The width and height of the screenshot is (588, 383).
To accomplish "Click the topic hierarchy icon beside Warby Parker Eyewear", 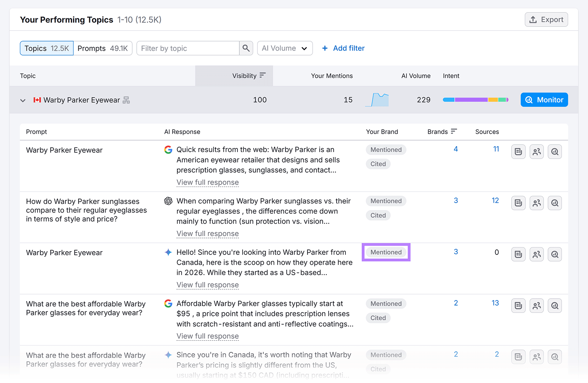I will click(x=126, y=100).
